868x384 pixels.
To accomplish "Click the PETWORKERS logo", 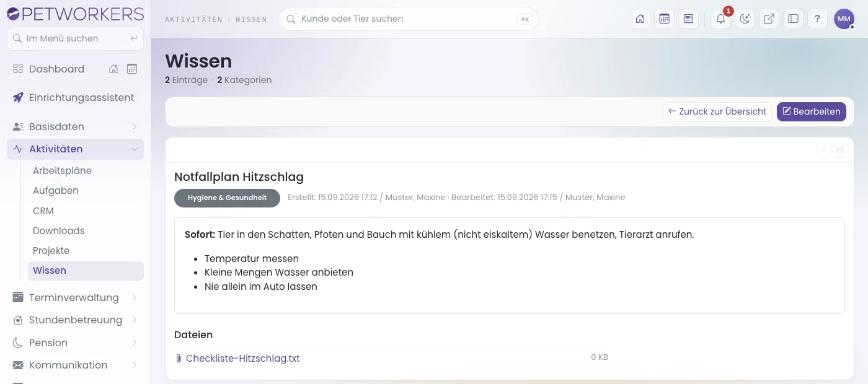I will click(75, 14).
